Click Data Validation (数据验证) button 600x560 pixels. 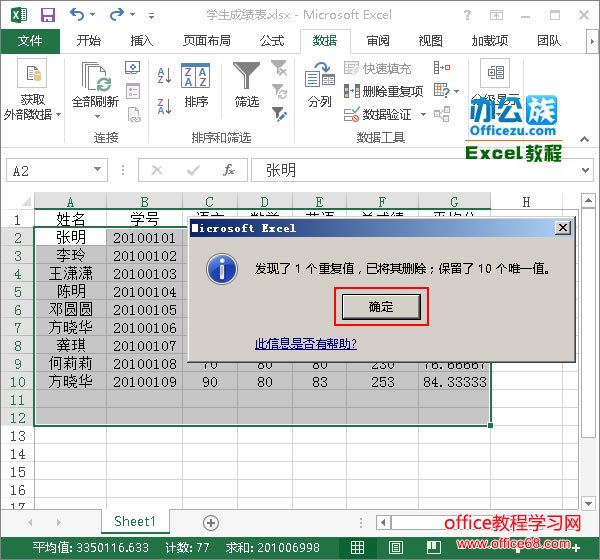pyautogui.click(x=377, y=114)
